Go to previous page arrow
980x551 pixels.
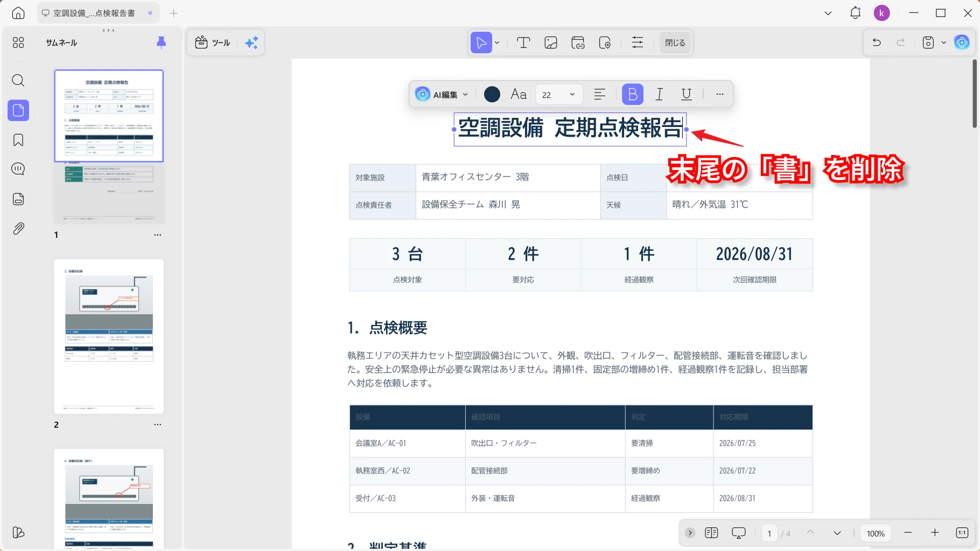point(810,533)
